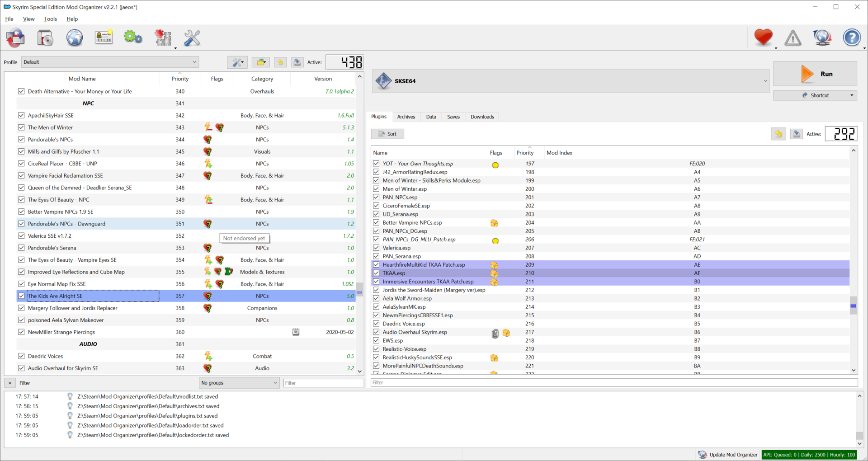Viewport: 868px width, 461px height.
Task: Open Nexus globe icon in toolbar
Action: [75, 38]
